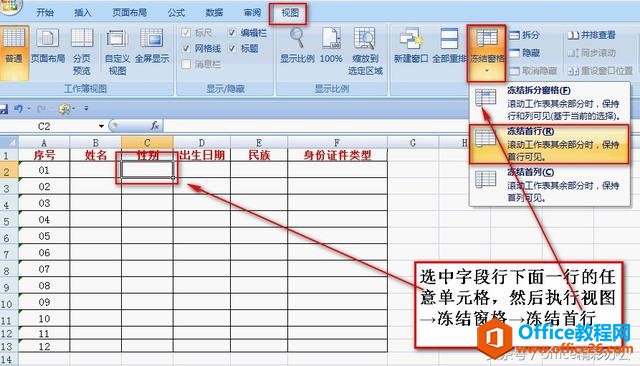This screenshot has width=640, height=366.
Task: Open the View (视图) tab
Action: (x=290, y=13)
